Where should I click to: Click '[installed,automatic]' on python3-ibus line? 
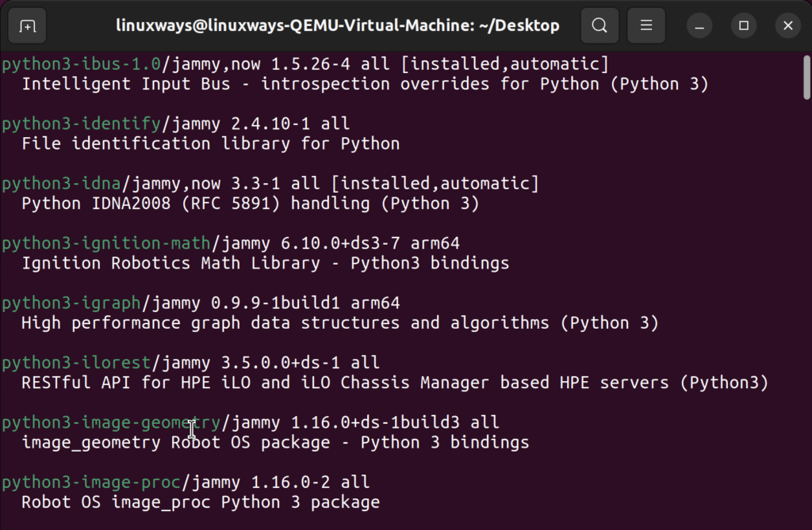(x=505, y=64)
